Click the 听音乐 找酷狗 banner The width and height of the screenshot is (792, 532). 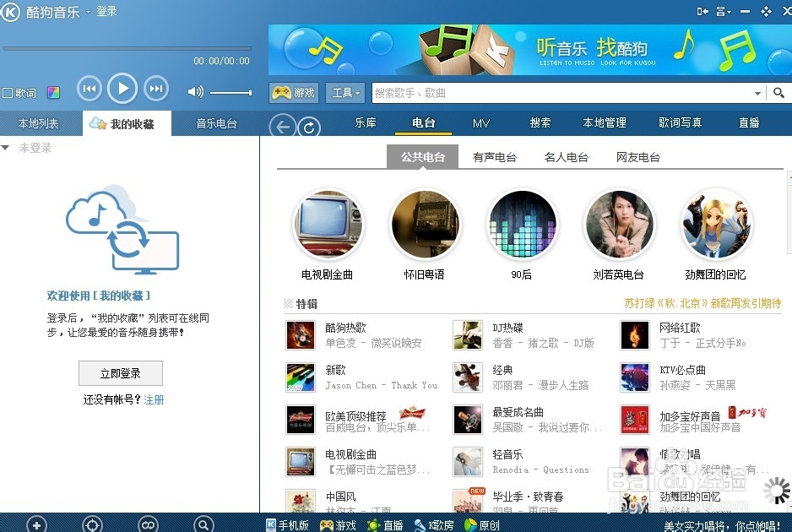pyautogui.click(x=530, y=50)
